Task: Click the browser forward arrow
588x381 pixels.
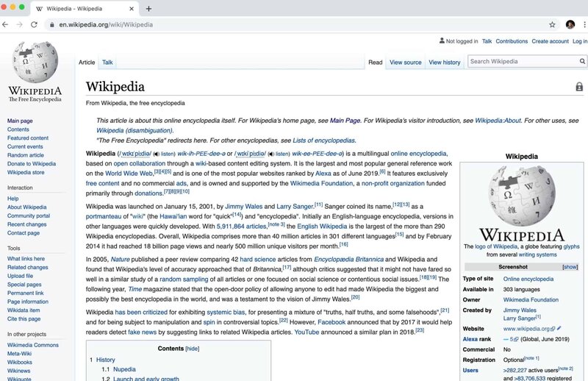Action: coord(20,24)
